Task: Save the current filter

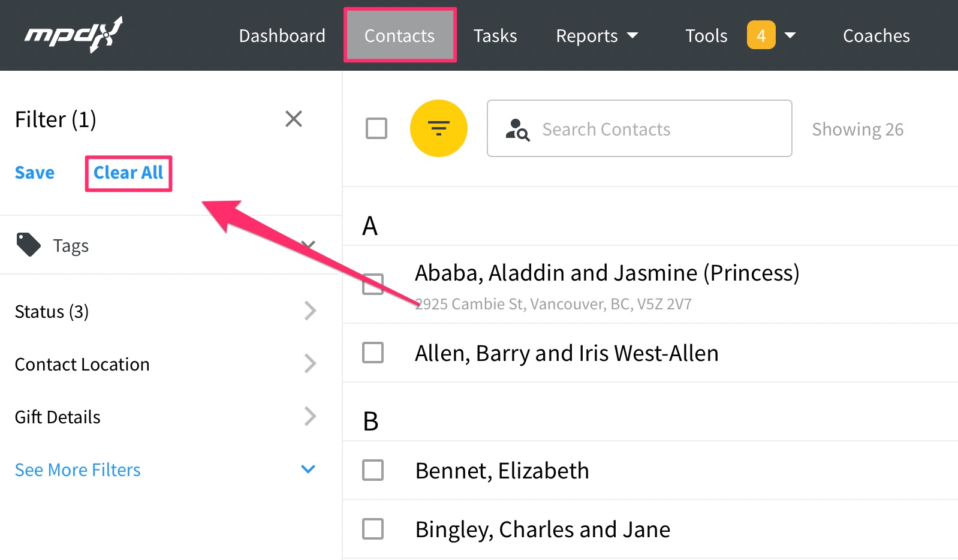Action: pos(35,173)
